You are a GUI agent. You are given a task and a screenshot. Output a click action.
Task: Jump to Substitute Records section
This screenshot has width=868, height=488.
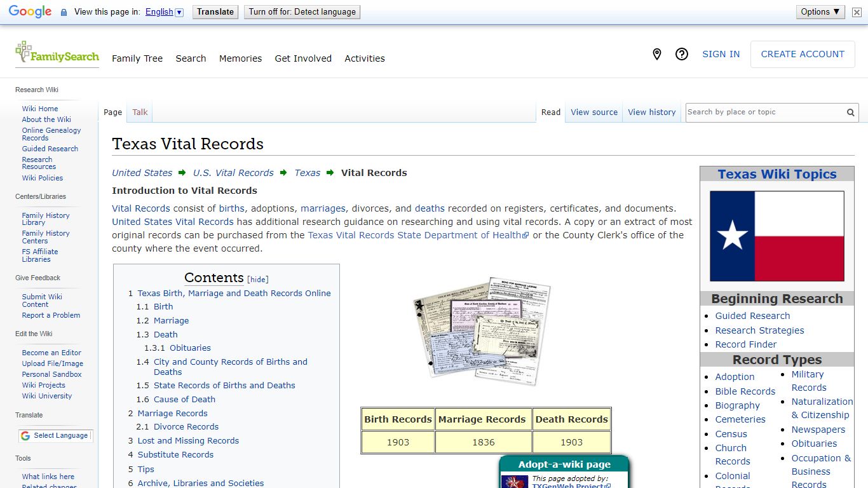coord(175,455)
